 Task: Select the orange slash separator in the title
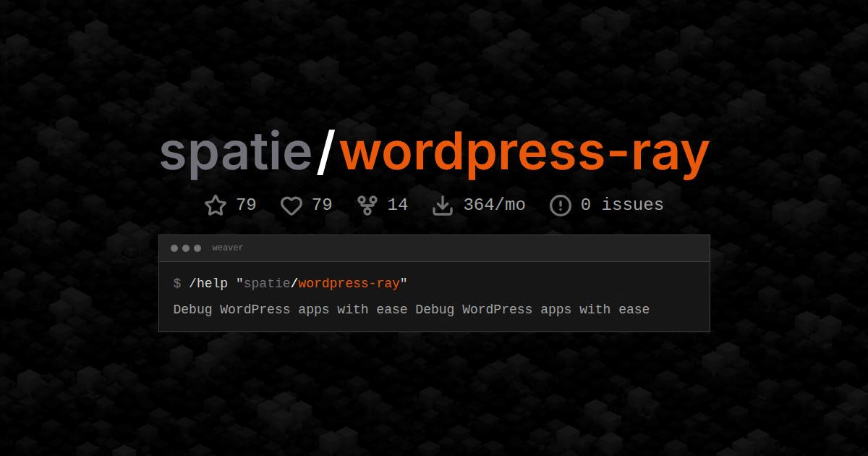[x=327, y=152]
